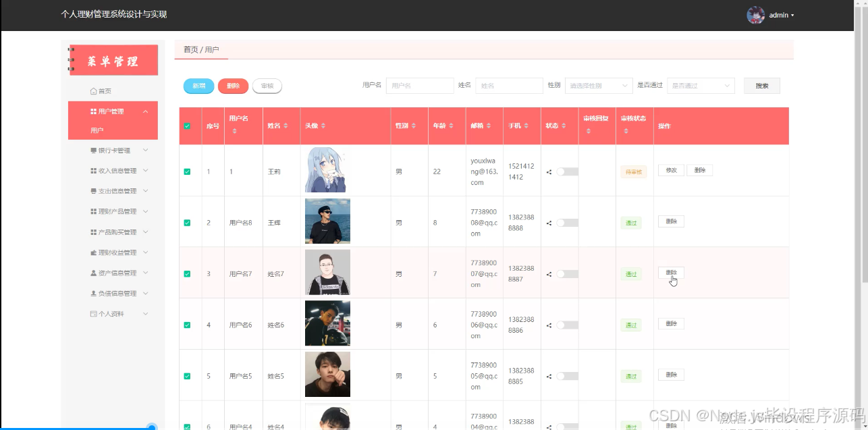Sort table by 姓名 column arrows
The height and width of the screenshot is (430, 868).
click(x=286, y=126)
